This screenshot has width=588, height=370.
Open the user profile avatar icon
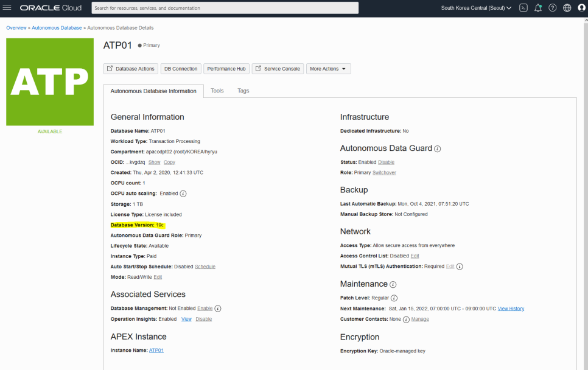(582, 8)
